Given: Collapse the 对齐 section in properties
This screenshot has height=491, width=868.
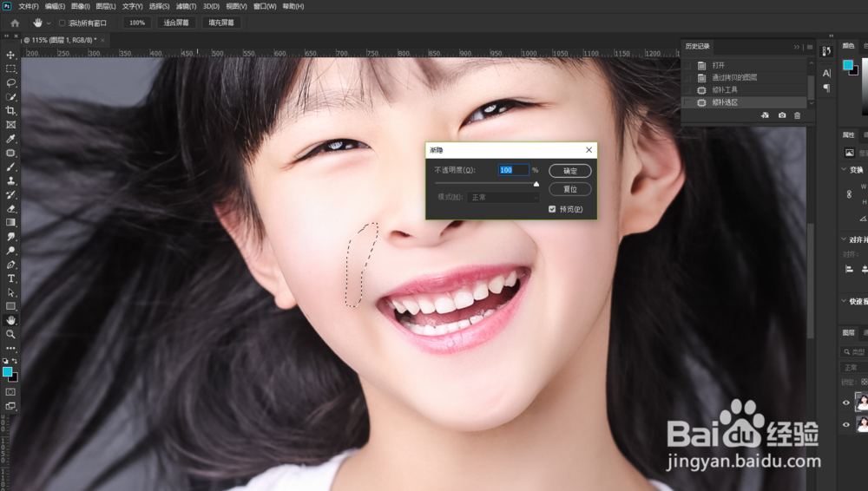Looking at the screenshot, I should (844, 239).
